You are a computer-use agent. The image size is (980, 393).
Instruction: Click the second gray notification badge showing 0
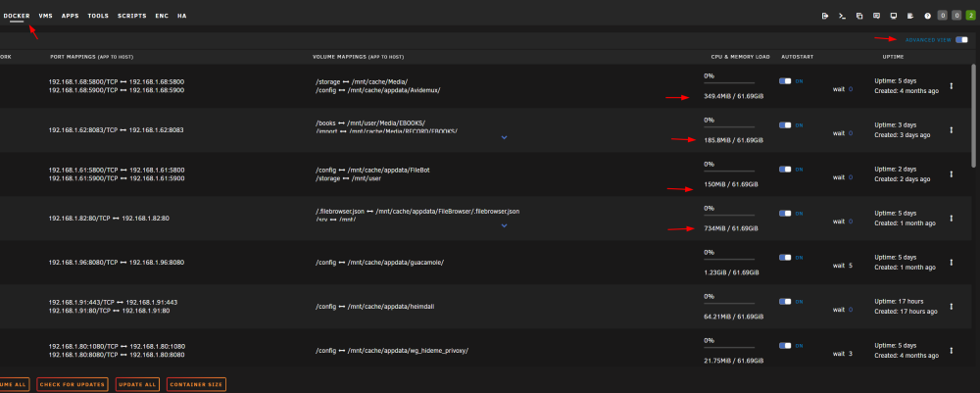[x=956, y=16]
